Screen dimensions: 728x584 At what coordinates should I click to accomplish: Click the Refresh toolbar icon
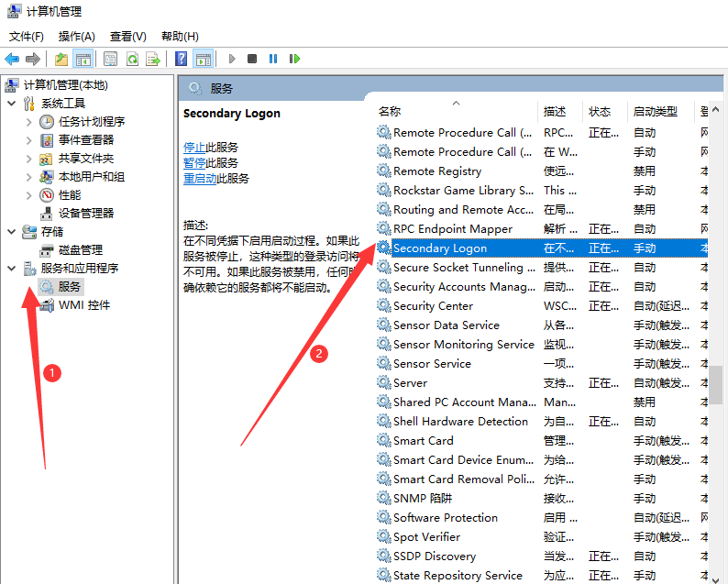132,59
